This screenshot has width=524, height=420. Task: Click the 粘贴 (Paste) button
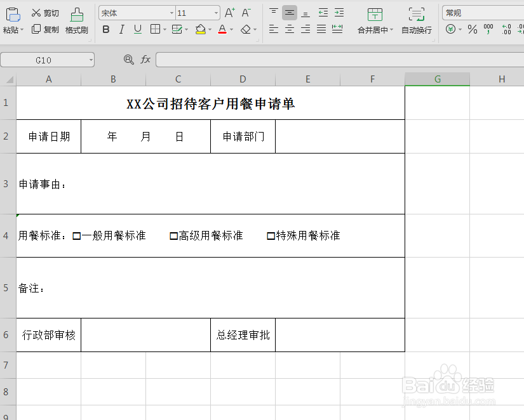coord(13,20)
